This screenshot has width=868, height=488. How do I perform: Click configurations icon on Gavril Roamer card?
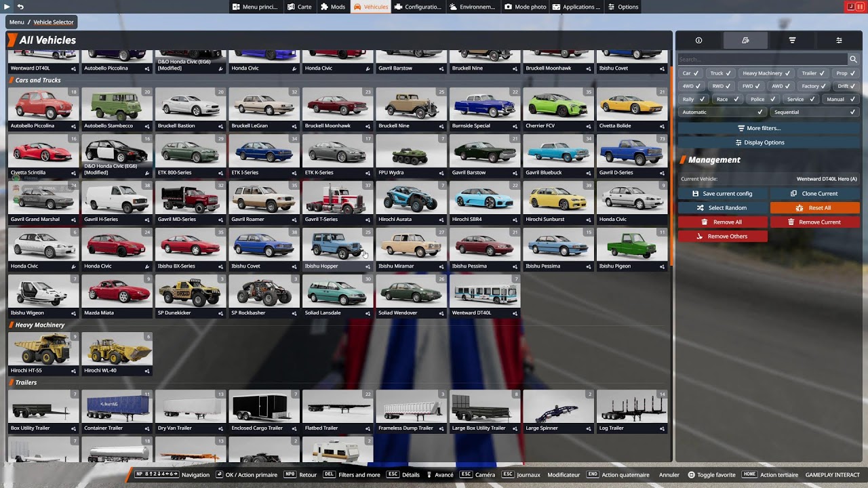click(294, 220)
